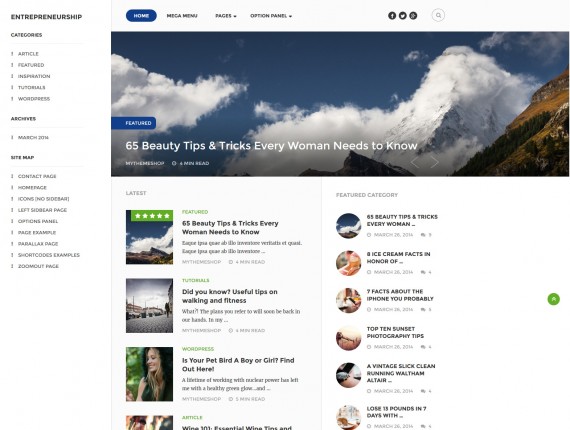Open the Tutorials category link

pyautogui.click(x=32, y=88)
